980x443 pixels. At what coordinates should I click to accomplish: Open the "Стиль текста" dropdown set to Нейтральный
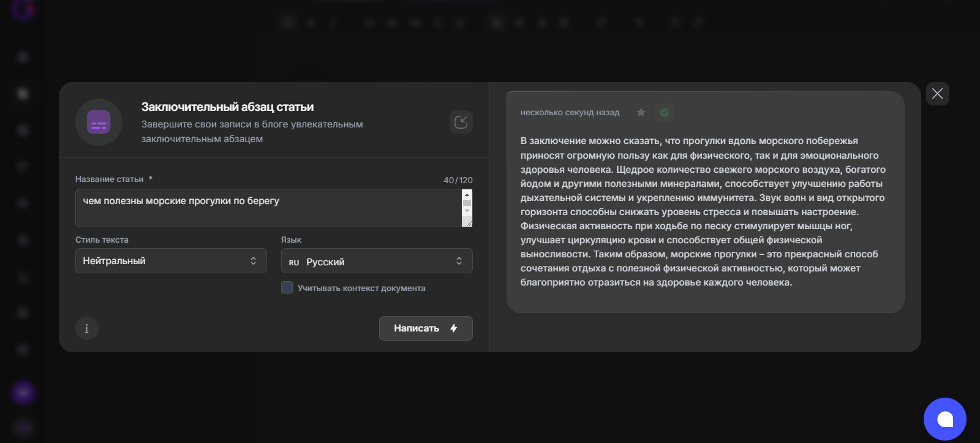click(171, 260)
